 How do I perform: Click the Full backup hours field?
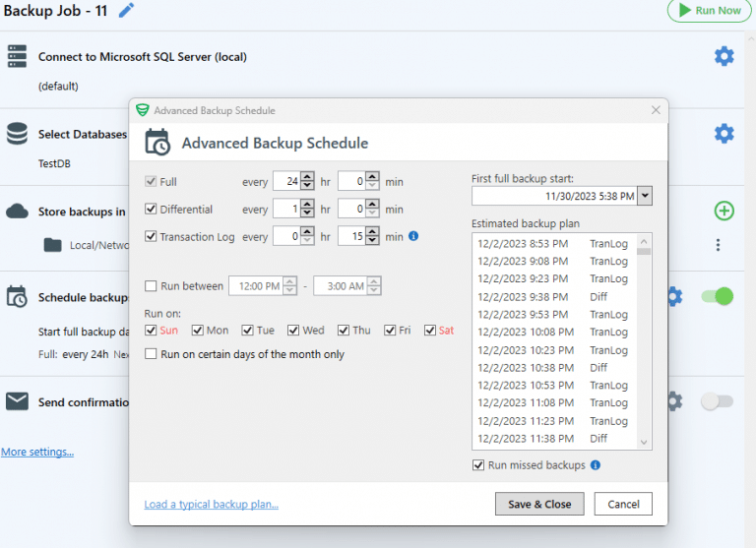pos(286,181)
